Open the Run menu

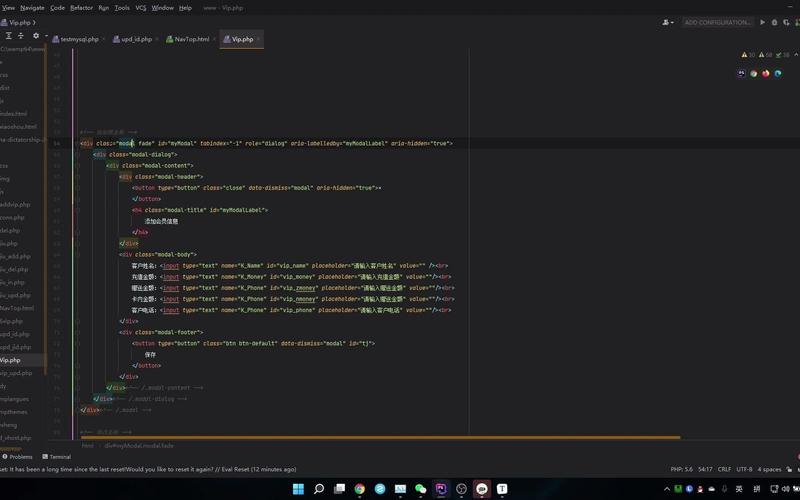pyautogui.click(x=104, y=8)
